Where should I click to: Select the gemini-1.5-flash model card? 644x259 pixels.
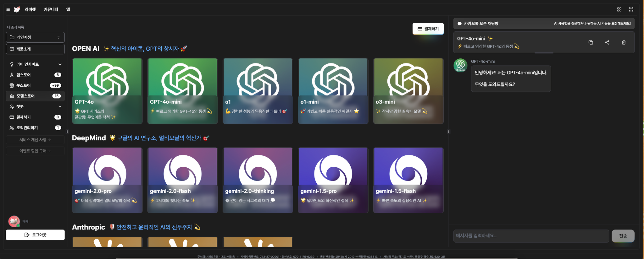pos(408,180)
